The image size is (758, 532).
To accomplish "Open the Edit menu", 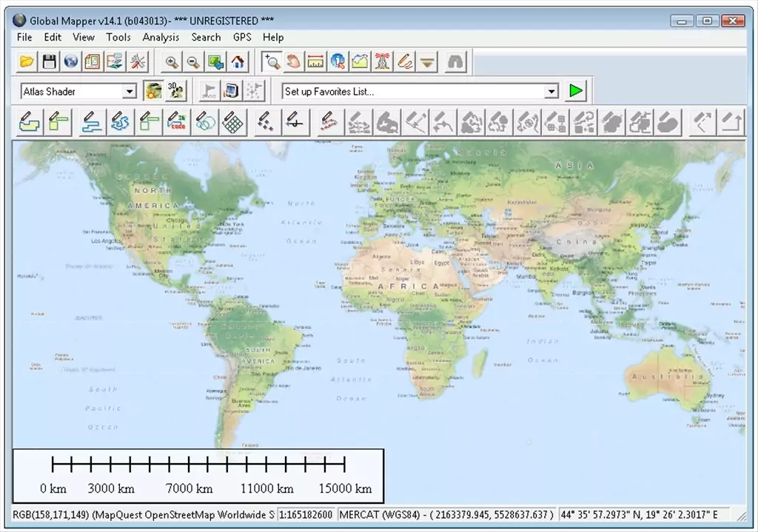I will click(x=53, y=37).
